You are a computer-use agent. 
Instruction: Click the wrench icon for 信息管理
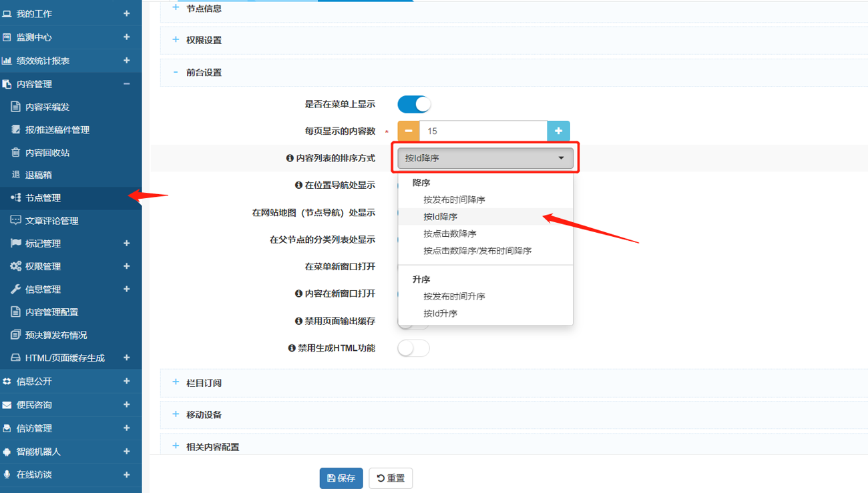pyautogui.click(x=15, y=289)
